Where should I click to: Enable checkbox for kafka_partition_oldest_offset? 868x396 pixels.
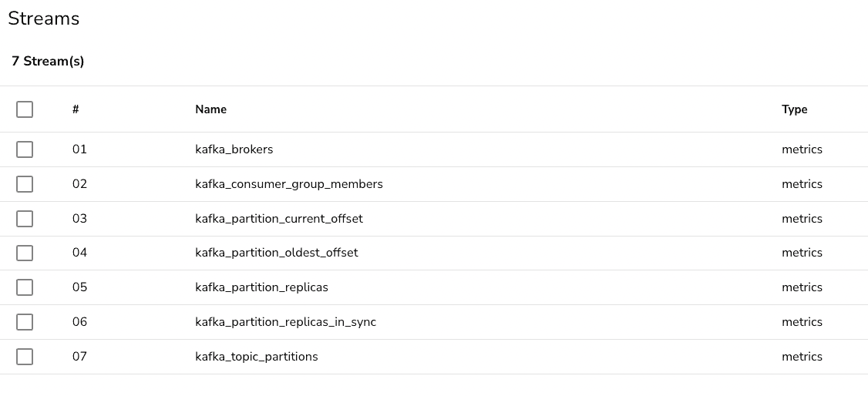[25, 253]
